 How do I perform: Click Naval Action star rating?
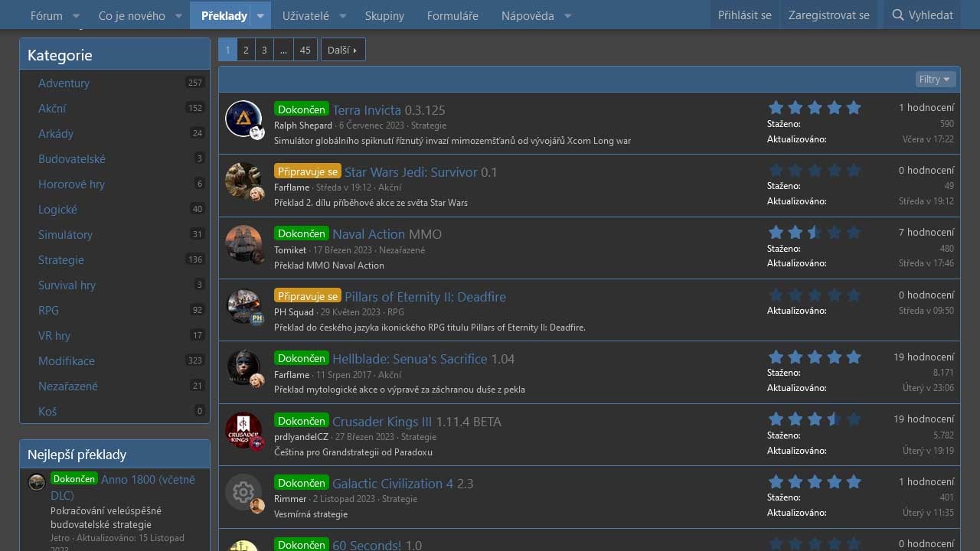tap(815, 232)
